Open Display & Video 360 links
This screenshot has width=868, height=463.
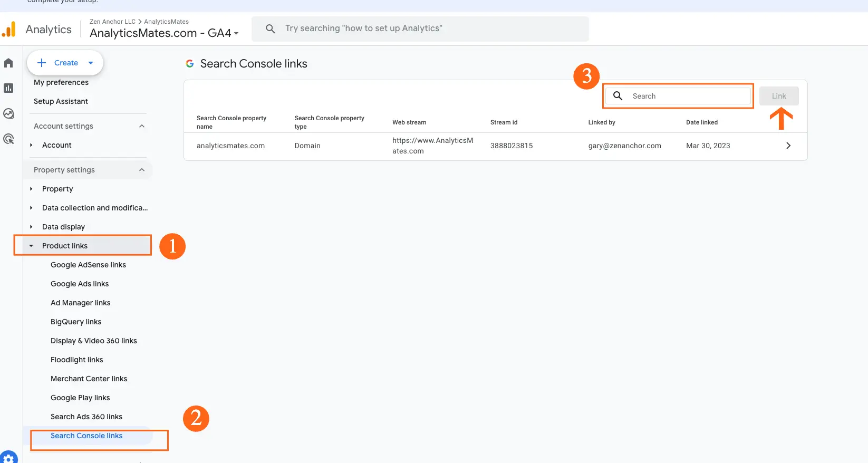[x=94, y=341]
